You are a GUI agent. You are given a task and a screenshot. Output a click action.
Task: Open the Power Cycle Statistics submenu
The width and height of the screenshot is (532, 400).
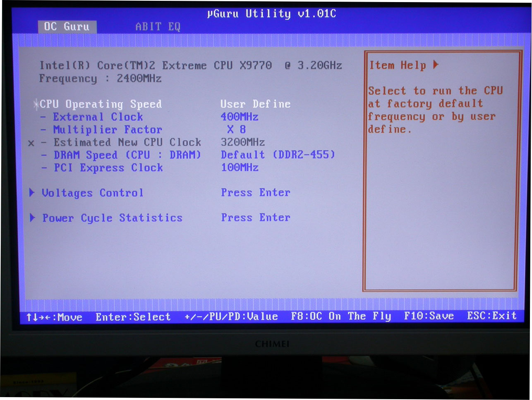coord(112,218)
